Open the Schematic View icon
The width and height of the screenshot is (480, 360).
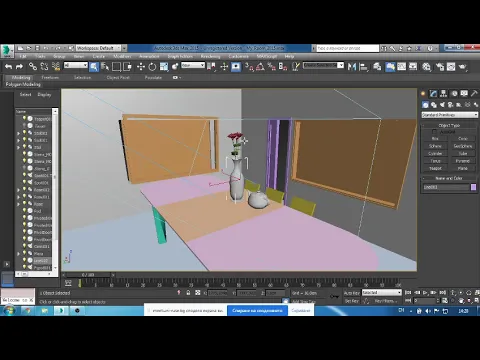point(413,67)
